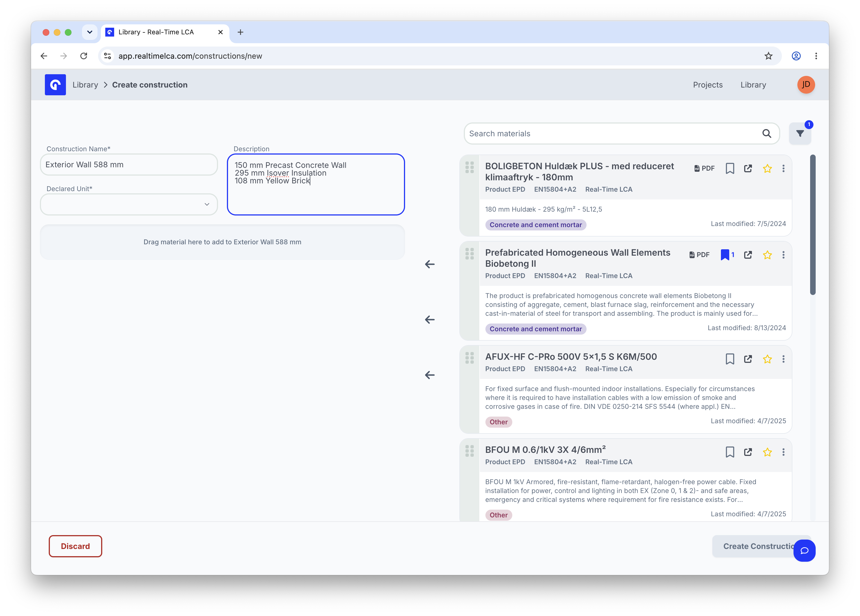Open the materials filter funnel icon
The width and height of the screenshot is (860, 616).
(800, 134)
